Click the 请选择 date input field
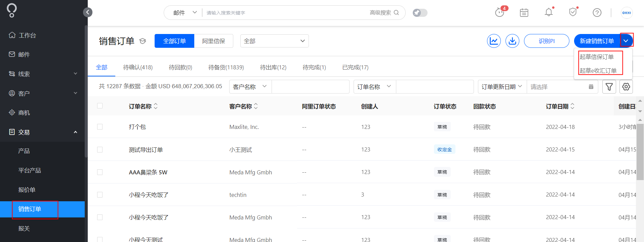The height and width of the screenshot is (242, 644). coord(562,87)
